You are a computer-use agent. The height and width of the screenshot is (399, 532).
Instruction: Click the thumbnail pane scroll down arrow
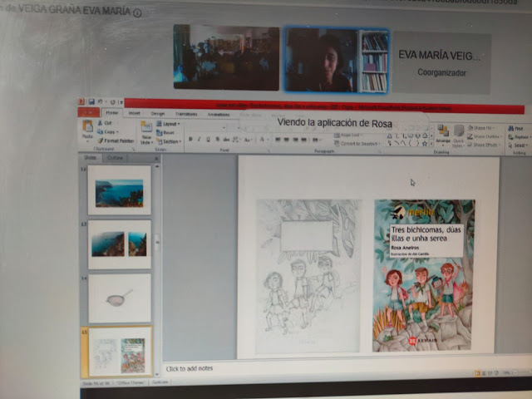(157, 375)
